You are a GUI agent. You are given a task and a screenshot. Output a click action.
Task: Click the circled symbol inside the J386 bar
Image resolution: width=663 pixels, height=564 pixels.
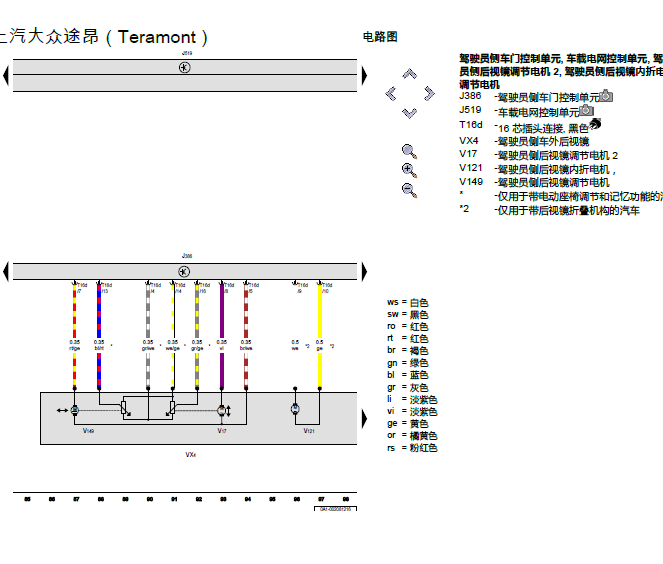pos(184,271)
